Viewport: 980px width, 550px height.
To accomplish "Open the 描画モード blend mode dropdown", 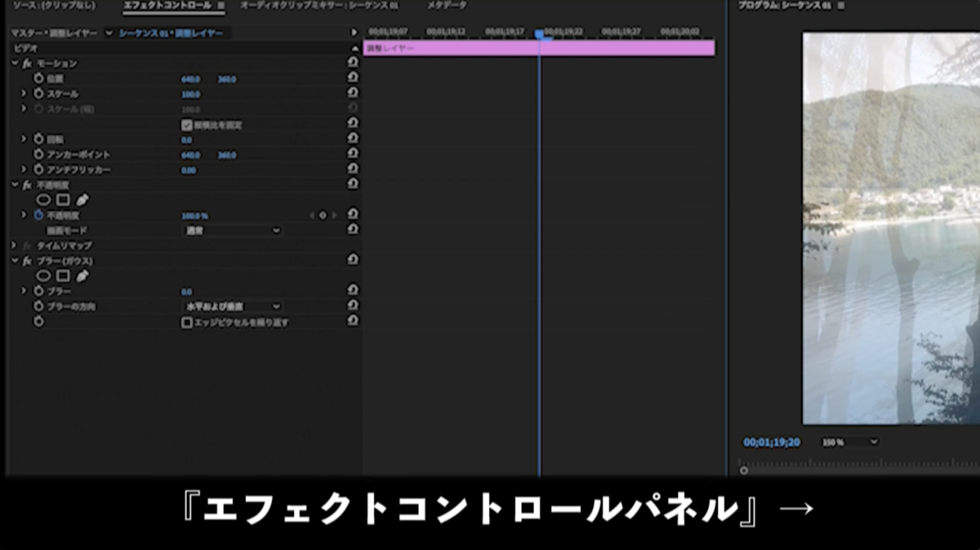I will 233,229.
